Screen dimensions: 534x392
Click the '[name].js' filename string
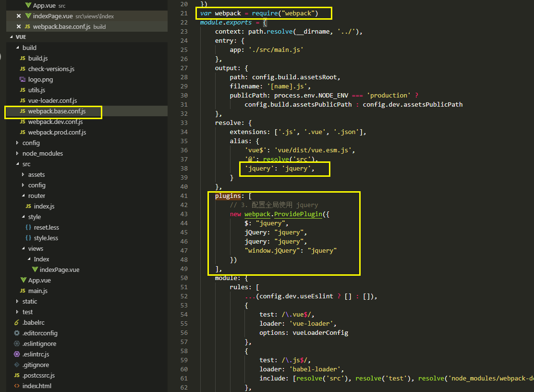click(287, 86)
